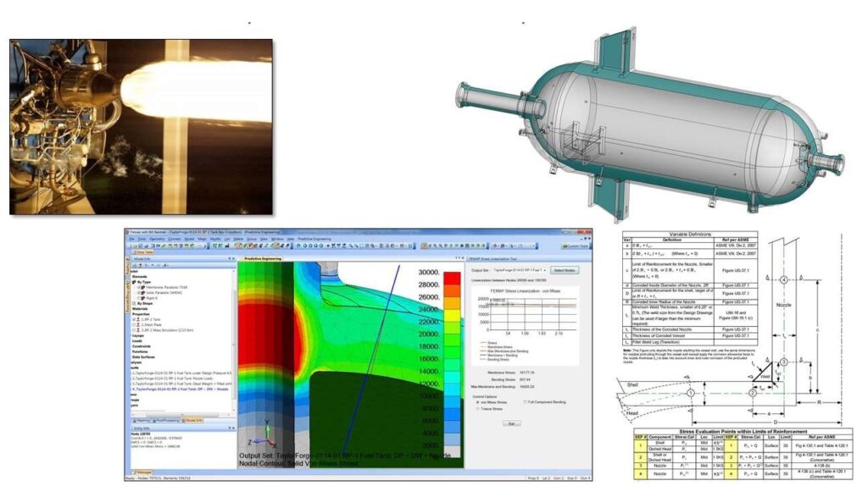The height and width of the screenshot is (492, 868).
Task: Open the File menu in Femap
Action: (x=131, y=240)
